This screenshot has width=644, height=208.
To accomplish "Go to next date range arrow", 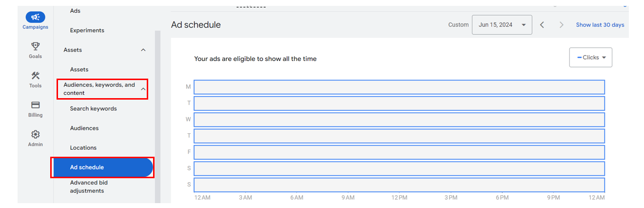I will click(562, 25).
